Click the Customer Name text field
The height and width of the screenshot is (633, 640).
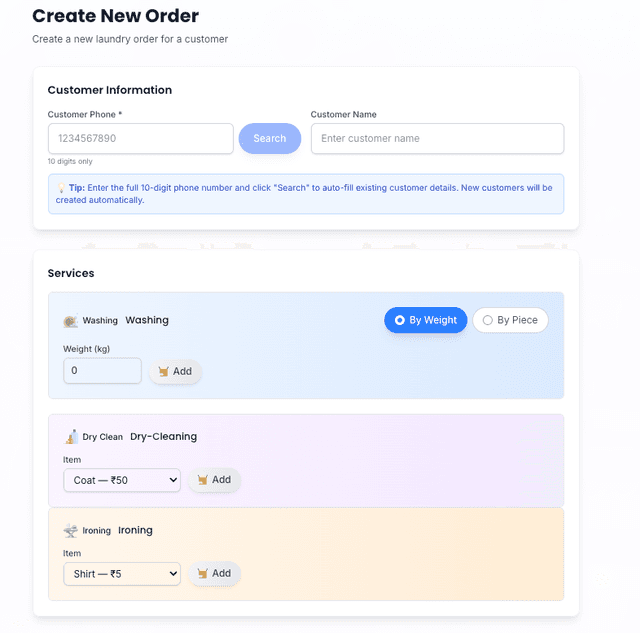437,139
